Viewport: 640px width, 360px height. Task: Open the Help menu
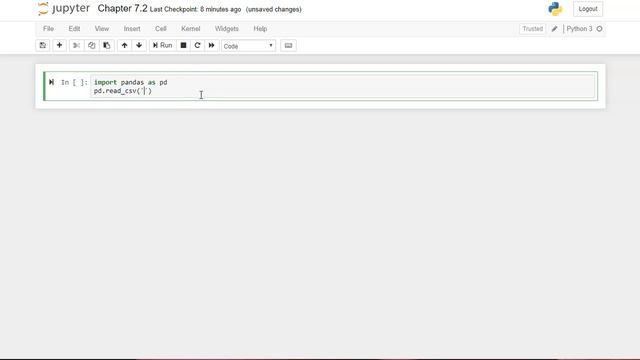click(x=260, y=29)
